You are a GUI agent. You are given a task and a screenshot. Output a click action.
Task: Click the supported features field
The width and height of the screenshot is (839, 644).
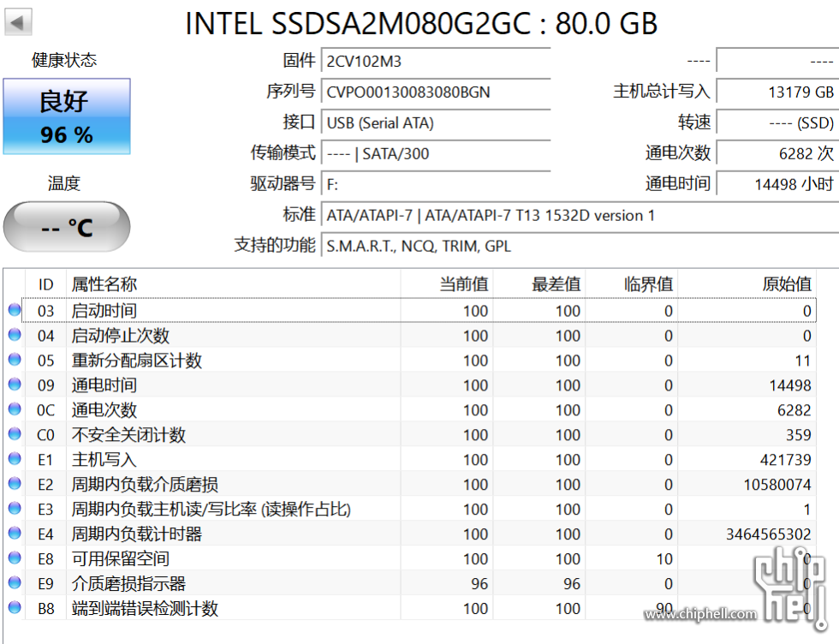click(x=579, y=246)
